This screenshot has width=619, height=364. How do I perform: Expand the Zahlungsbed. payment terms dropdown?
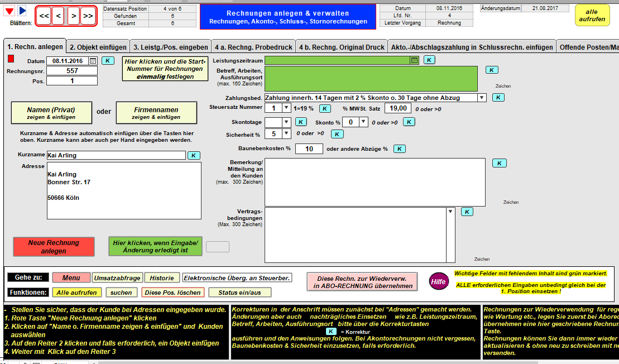coord(482,98)
